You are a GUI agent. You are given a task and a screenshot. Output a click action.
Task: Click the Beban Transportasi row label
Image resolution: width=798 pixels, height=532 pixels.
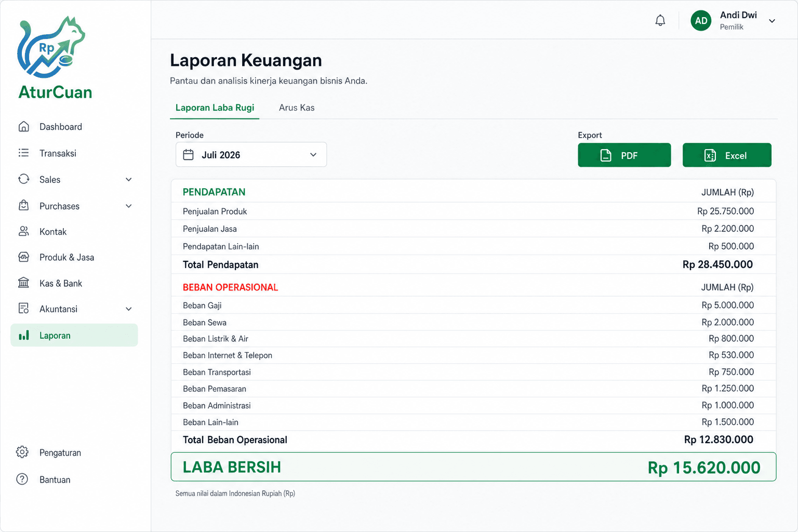(x=217, y=372)
